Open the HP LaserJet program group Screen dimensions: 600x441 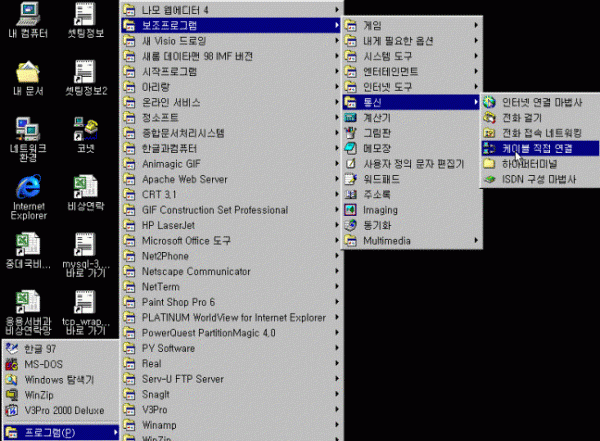tap(231, 225)
